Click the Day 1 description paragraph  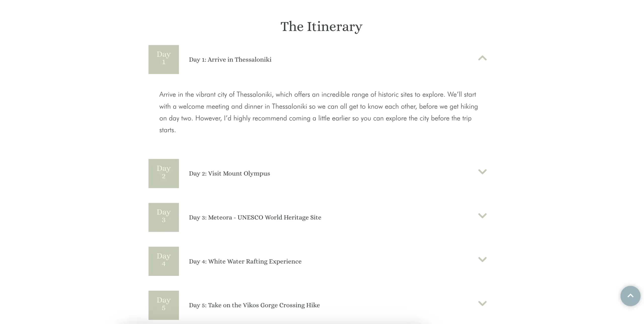click(x=318, y=112)
